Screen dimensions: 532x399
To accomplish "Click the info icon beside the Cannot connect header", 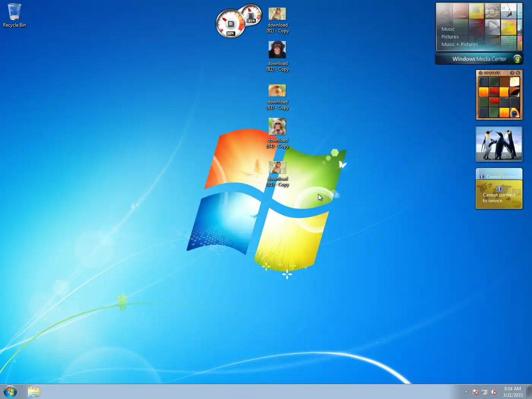I will (x=481, y=177).
